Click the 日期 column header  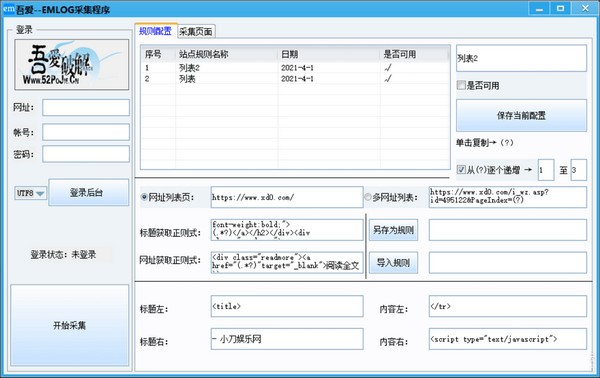coord(329,54)
